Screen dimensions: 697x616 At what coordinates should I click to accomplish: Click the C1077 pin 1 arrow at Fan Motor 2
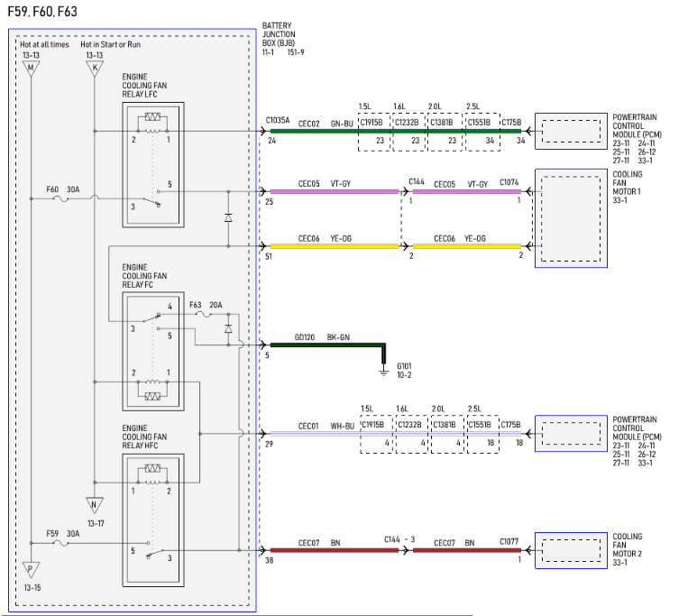pyautogui.click(x=528, y=550)
